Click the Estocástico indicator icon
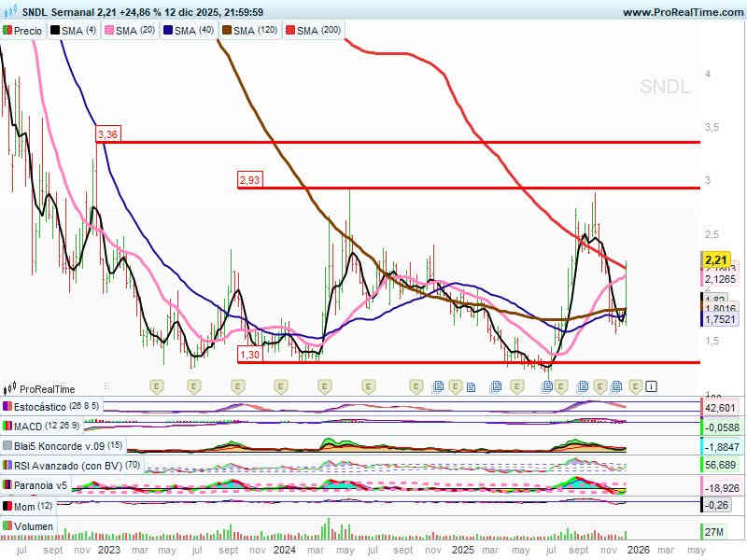 pos(7,407)
